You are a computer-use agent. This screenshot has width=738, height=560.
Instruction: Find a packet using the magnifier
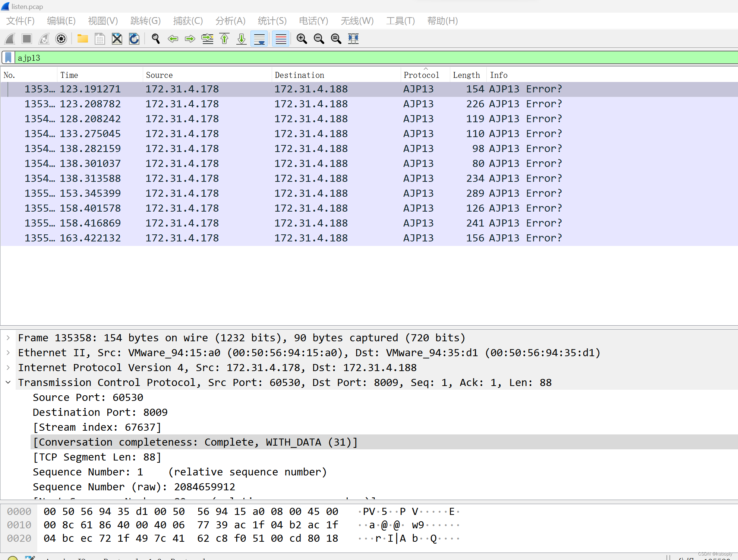pyautogui.click(x=156, y=39)
